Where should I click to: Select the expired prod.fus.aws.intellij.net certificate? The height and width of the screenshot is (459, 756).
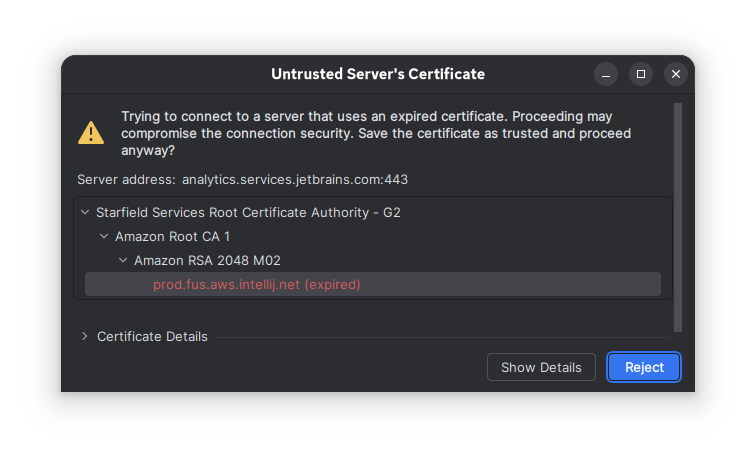(373, 284)
